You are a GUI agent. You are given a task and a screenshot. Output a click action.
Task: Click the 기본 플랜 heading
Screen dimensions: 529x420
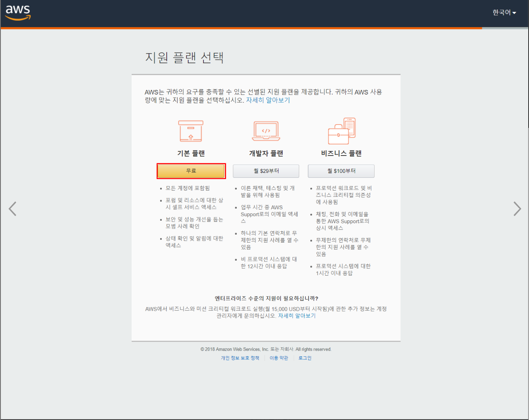pyautogui.click(x=191, y=153)
